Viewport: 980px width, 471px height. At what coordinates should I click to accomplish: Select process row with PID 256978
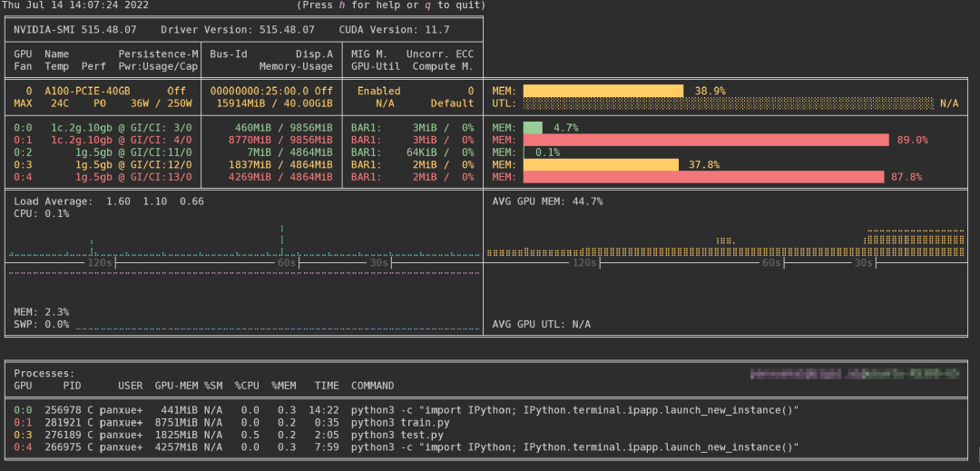point(407,410)
